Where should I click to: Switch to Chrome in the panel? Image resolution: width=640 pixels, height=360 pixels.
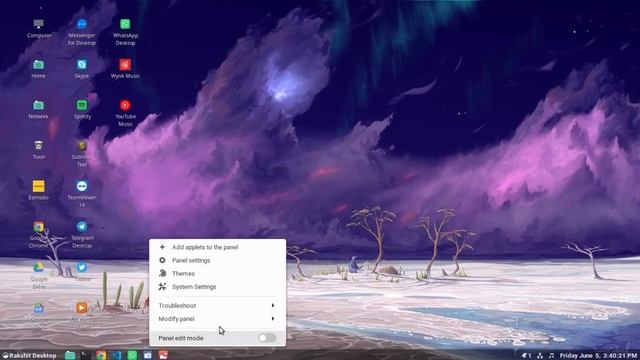point(101,356)
